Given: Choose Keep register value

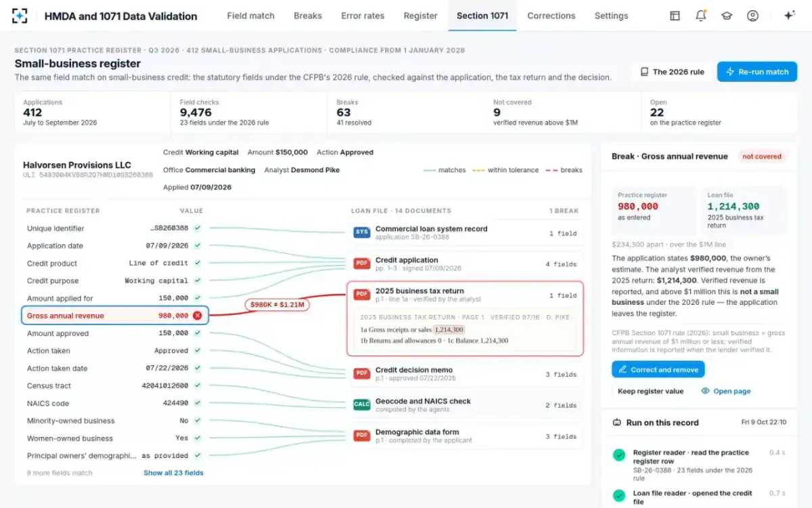Looking at the screenshot, I should point(650,391).
